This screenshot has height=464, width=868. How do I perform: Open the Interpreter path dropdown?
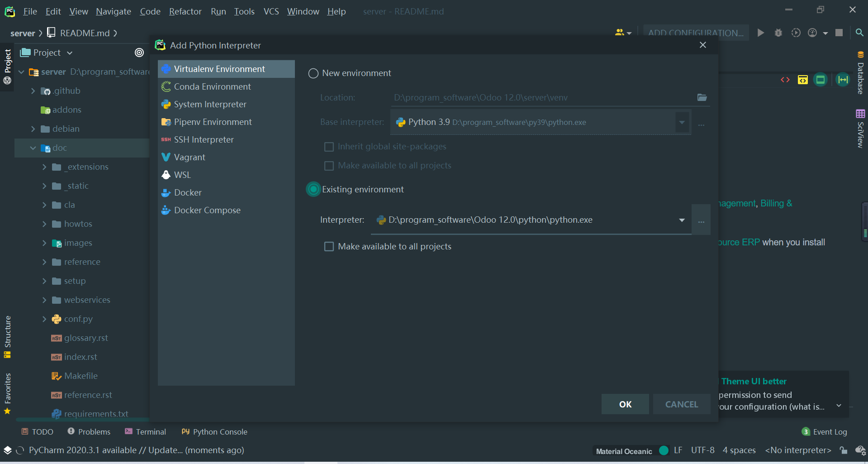click(682, 220)
